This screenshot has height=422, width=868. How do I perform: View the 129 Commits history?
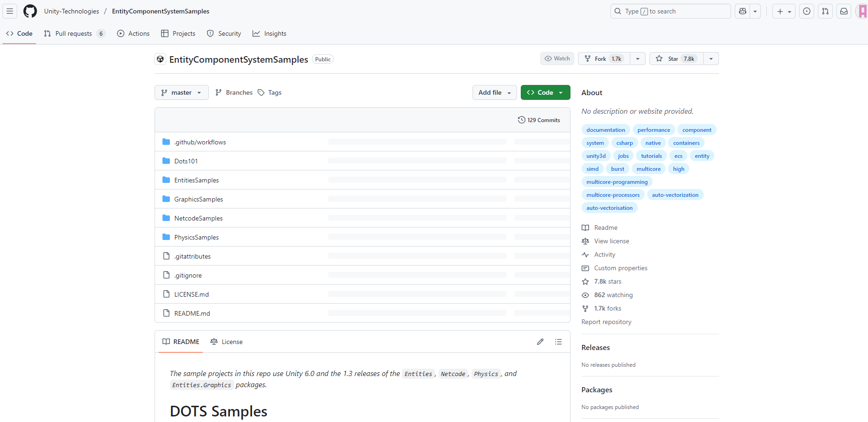click(x=539, y=120)
